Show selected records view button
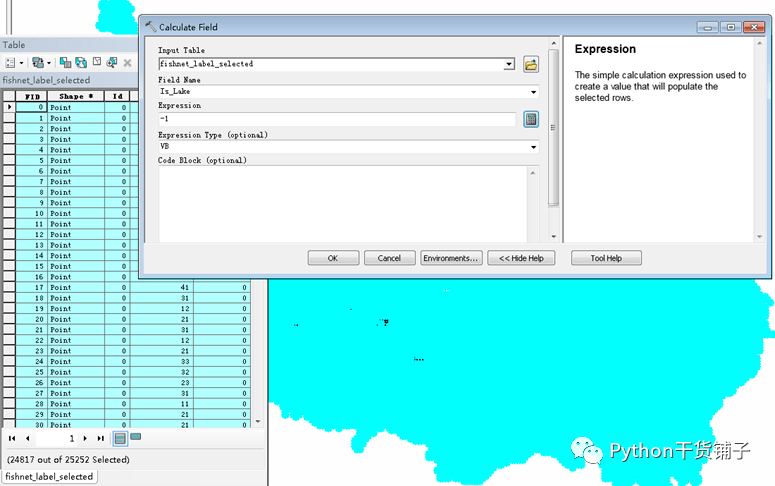775x486 pixels. click(135, 437)
